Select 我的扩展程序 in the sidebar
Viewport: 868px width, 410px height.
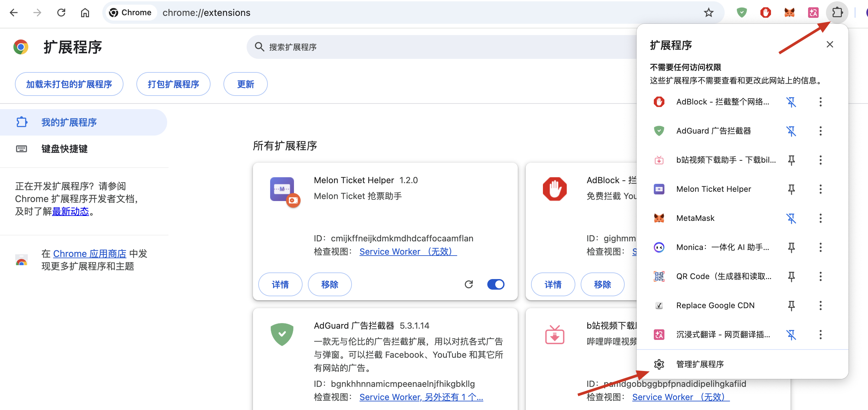point(83,122)
